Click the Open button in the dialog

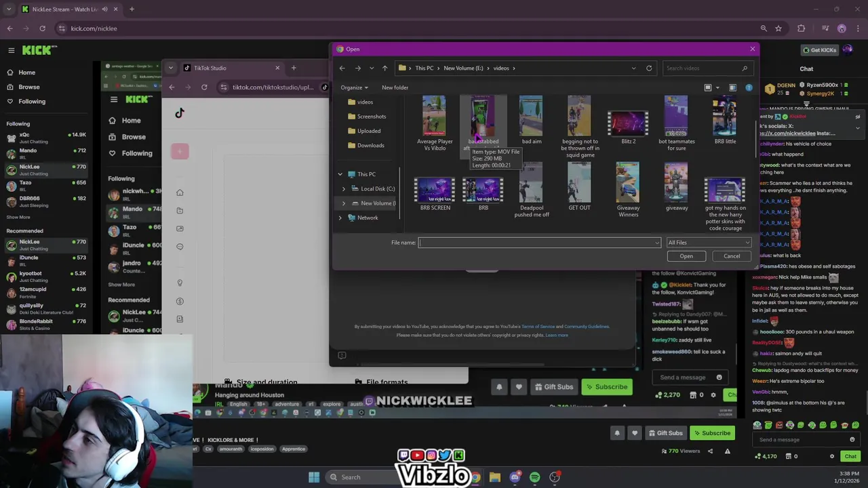point(686,256)
